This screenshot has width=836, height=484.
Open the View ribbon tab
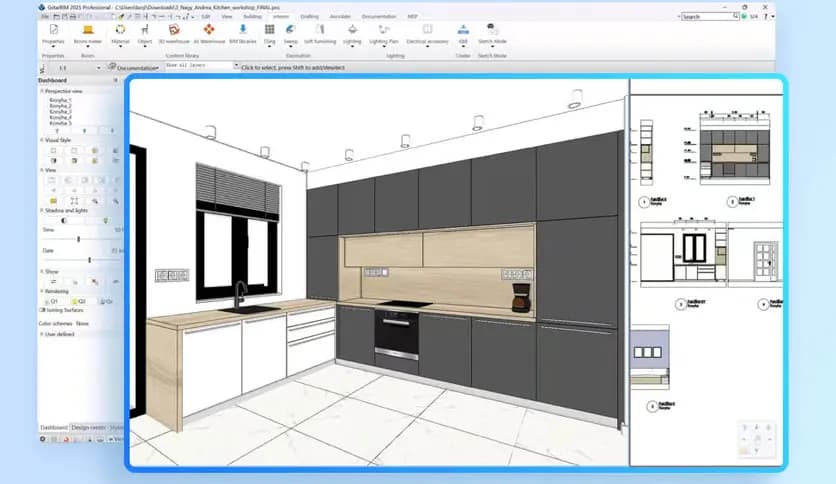click(227, 17)
